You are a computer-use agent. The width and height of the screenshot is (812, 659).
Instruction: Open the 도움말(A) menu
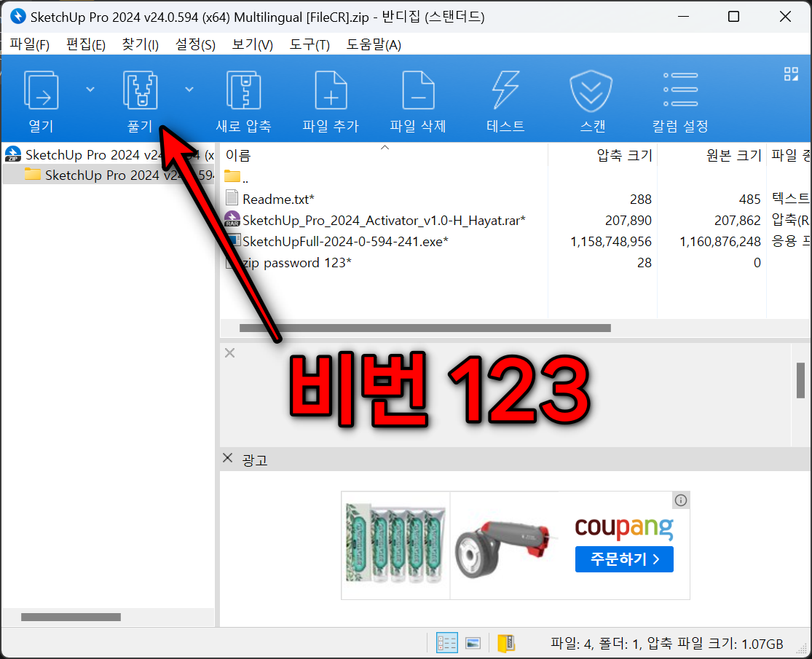click(x=374, y=45)
